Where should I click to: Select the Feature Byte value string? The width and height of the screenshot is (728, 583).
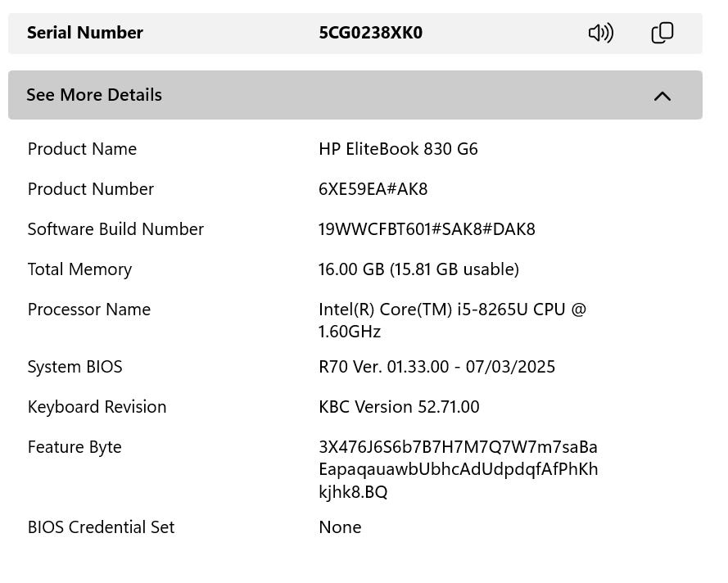458,469
